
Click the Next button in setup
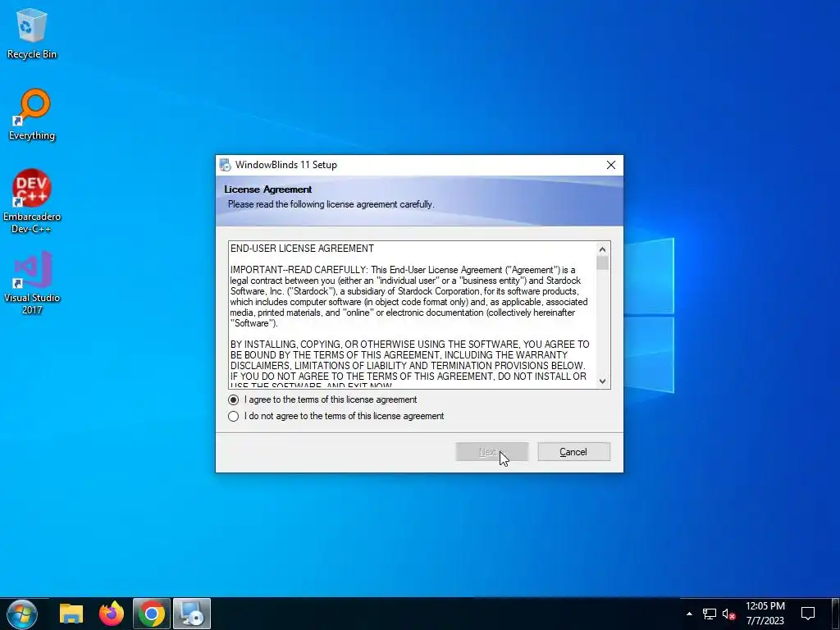[492, 452]
